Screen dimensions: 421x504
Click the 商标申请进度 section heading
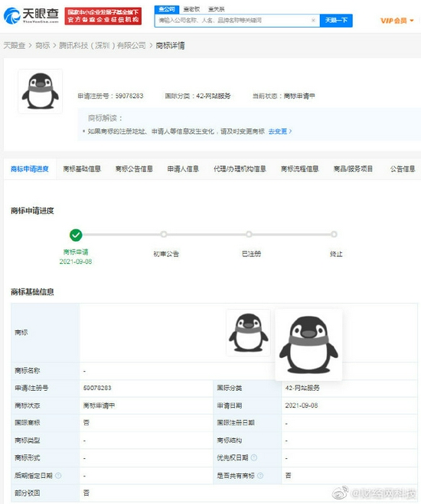coord(32,211)
